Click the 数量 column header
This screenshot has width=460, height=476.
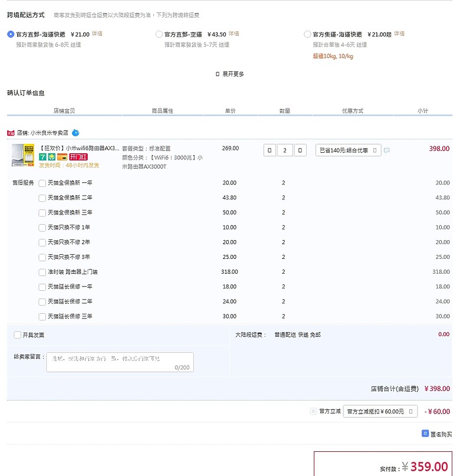(x=285, y=111)
